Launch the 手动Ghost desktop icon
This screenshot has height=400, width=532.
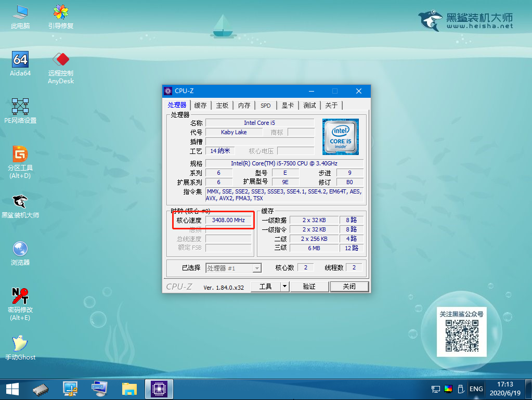20,348
